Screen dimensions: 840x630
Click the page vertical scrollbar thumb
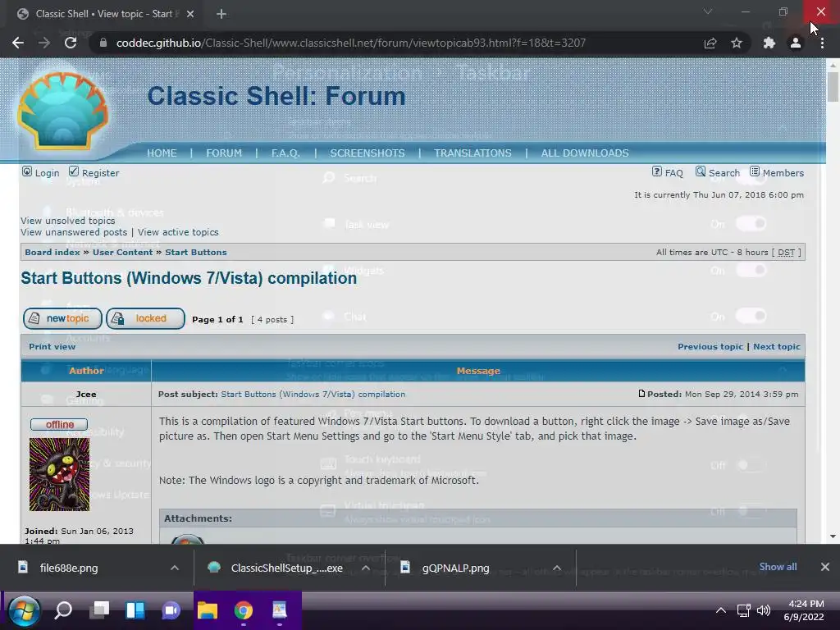833,86
